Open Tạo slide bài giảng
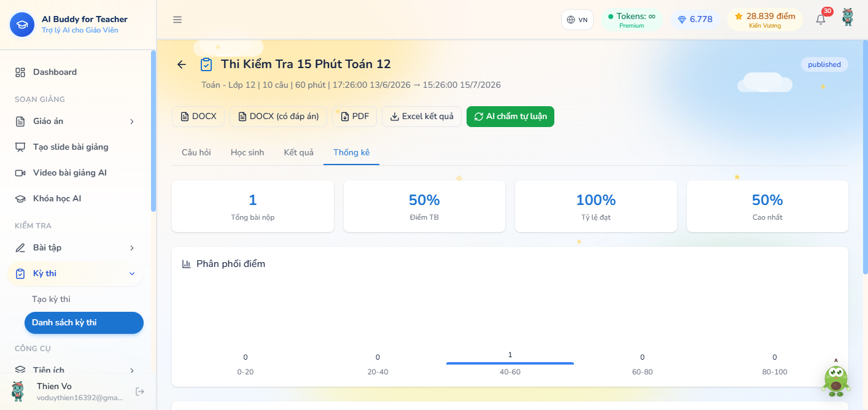Screen dimensions: 868x410 tap(76, 147)
